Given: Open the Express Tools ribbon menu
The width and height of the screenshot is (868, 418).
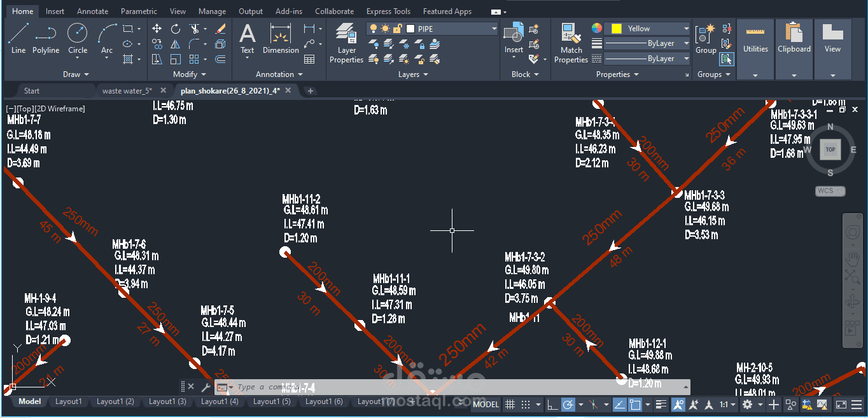Looking at the screenshot, I should (388, 11).
